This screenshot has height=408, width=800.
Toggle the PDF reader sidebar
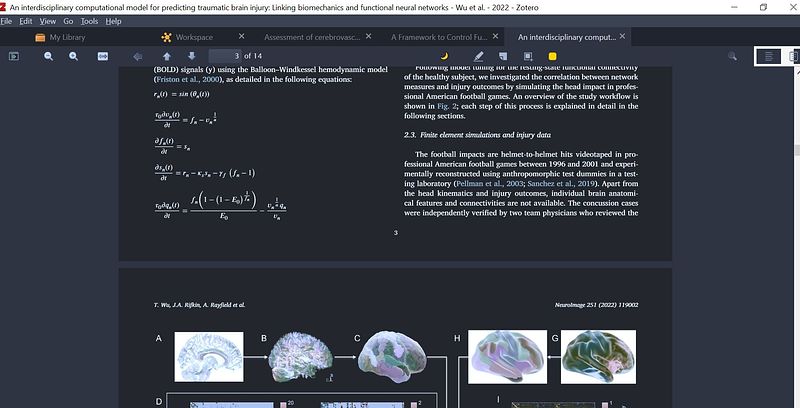(x=14, y=56)
